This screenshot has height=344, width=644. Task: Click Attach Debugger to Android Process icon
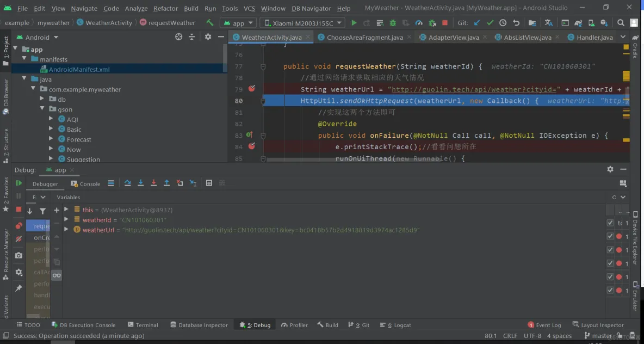click(432, 23)
